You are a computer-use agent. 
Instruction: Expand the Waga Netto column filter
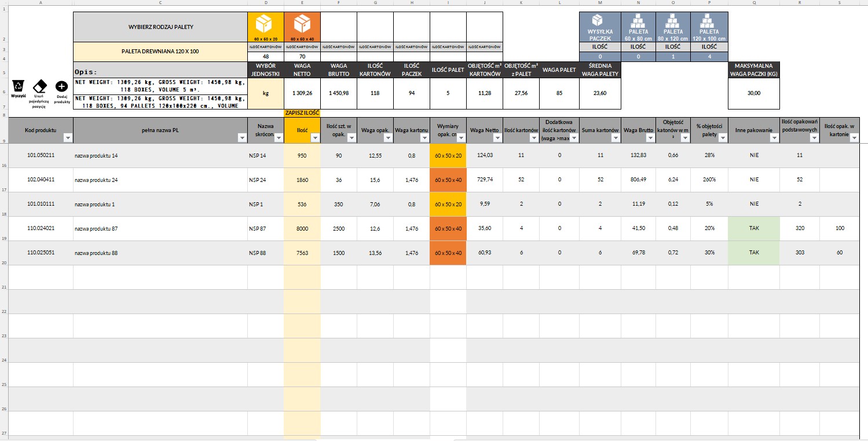(x=497, y=138)
